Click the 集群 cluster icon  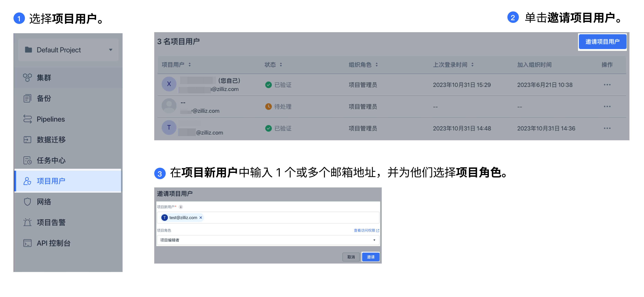[x=27, y=78]
